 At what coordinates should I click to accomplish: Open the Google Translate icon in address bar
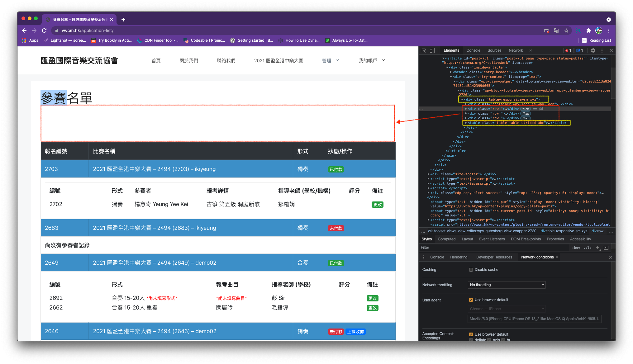(x=556, y=31)
